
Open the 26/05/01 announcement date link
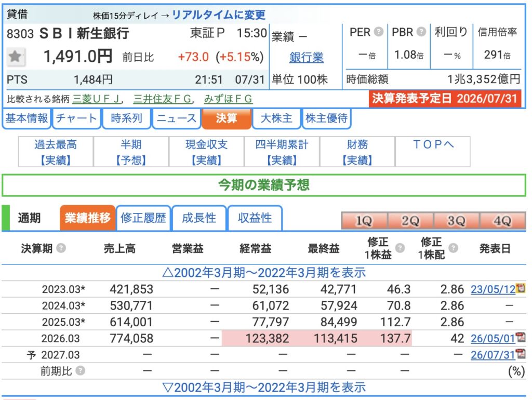493,338
